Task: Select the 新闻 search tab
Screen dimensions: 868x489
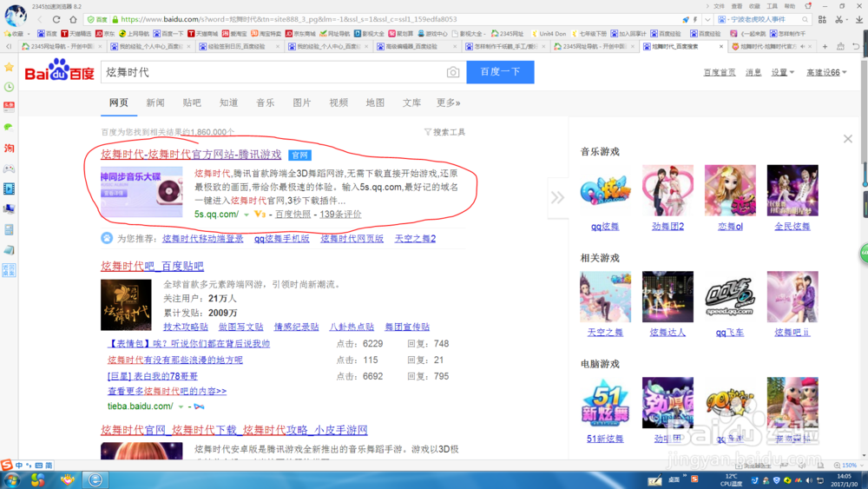Action: tap(155, 103)
